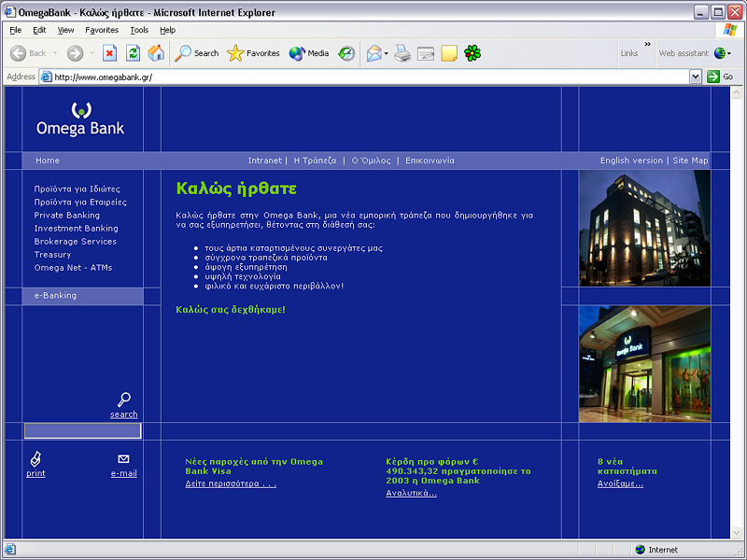Open Omega Net - ATMs sidebar link
The image size is (747, 560).
tap(74, 268)
